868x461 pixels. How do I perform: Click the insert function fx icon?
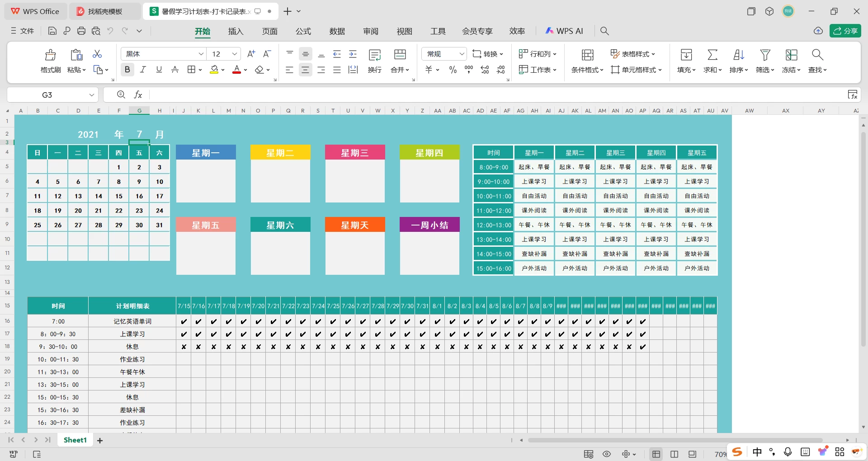138,94
